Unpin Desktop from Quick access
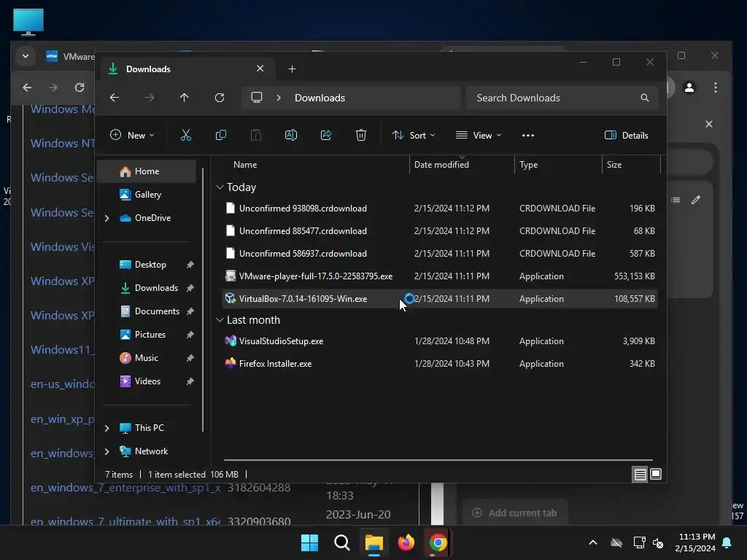 click(190, 265)
